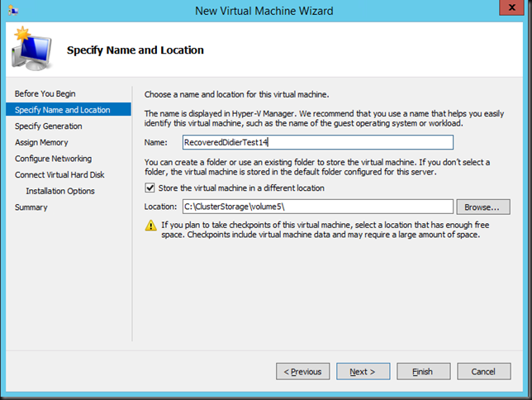This screenshot has height=400, width=532.
Task: Open the Connect Virtual Hard Disk step
Action: tap(59, 175)
